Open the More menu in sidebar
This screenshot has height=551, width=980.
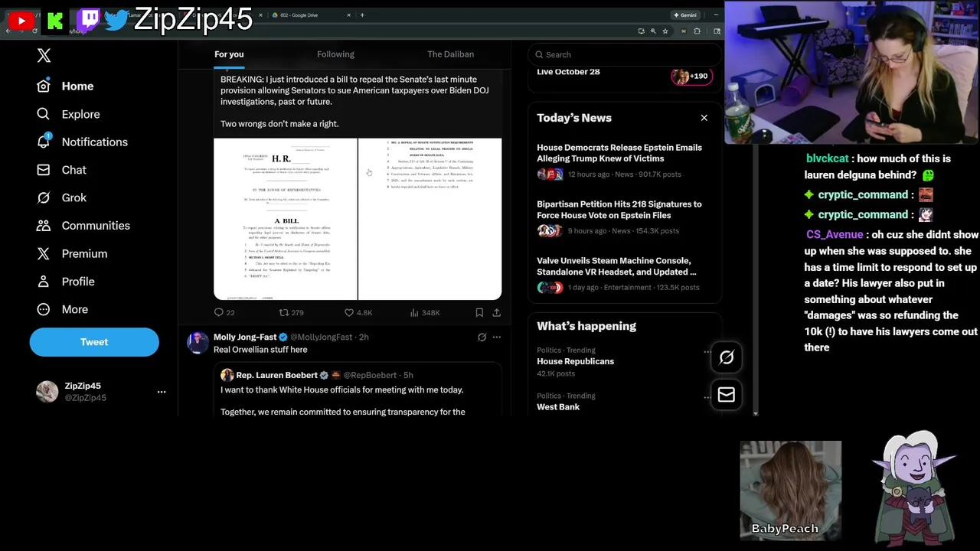point(63,309)
